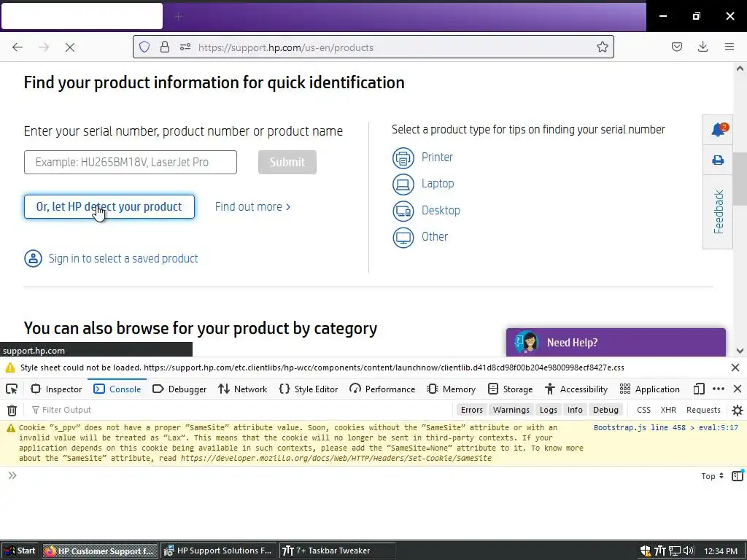Open the Accessibility devtools tab
Screen dimensions: 747x560
pyautogui.click(x=576, y=389)
